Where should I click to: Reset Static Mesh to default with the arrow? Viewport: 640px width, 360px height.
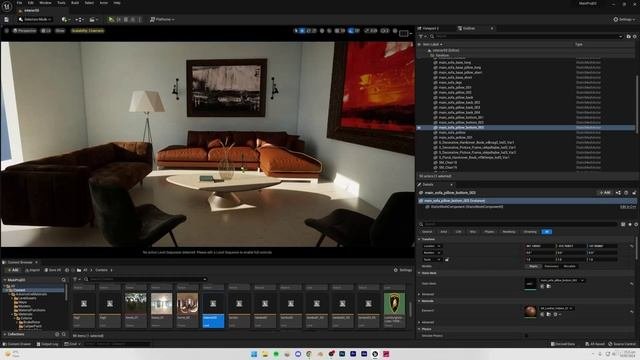tap(631, 283)
